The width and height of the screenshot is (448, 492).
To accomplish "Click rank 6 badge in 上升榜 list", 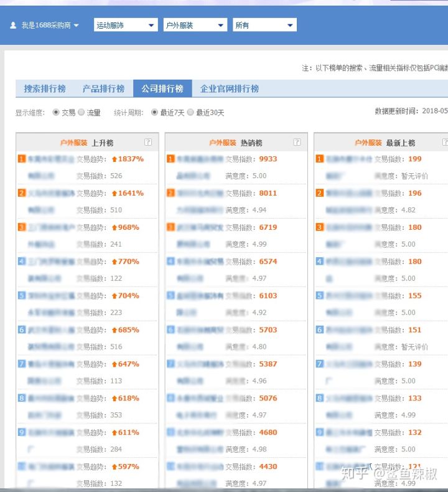I will tap(21, 330).
